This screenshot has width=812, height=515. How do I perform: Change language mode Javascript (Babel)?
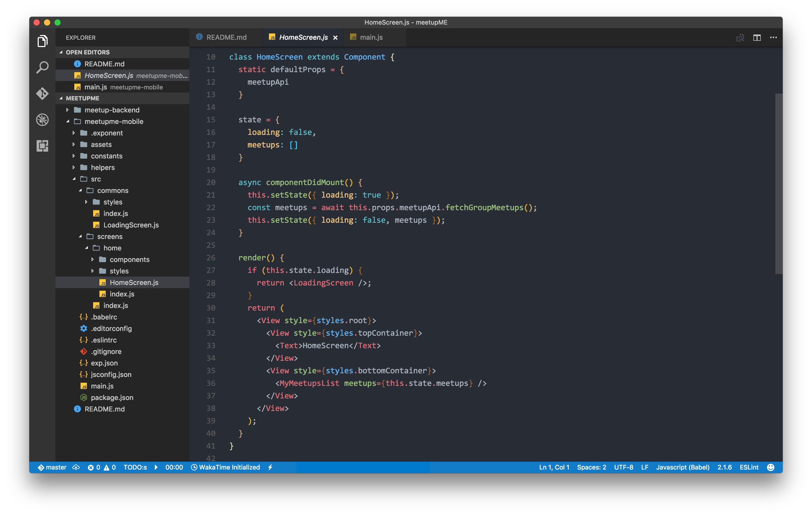coord(683,467)
